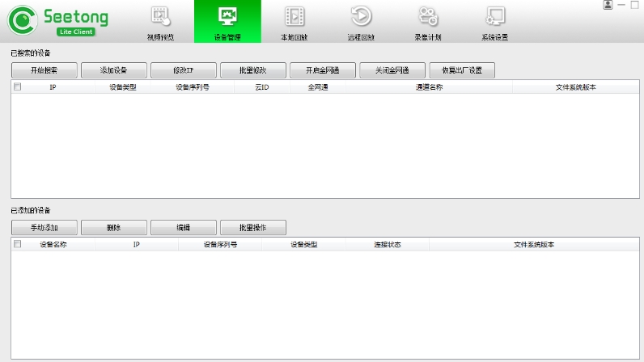This screenshot has width=644, height=362.
Task: Sort searched devices by 设备序列号 column
Action: tap(193, 87)
